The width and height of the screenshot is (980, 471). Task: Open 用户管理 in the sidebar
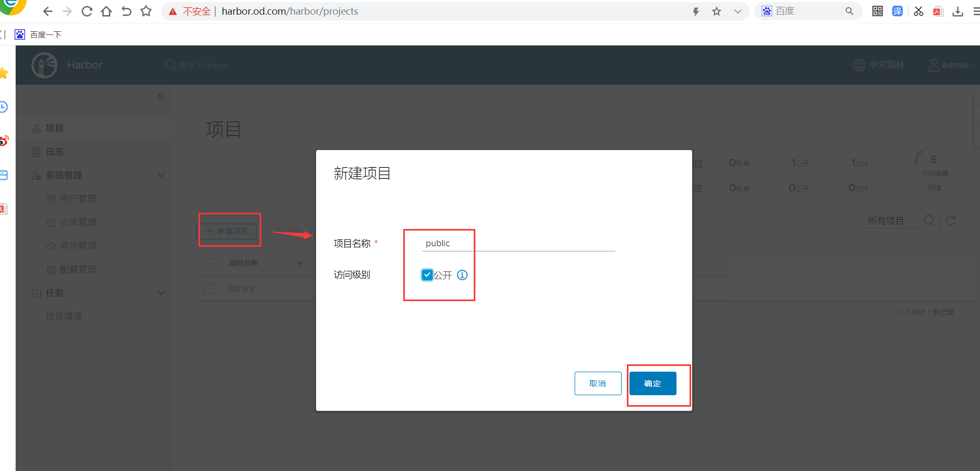(78, 199)
